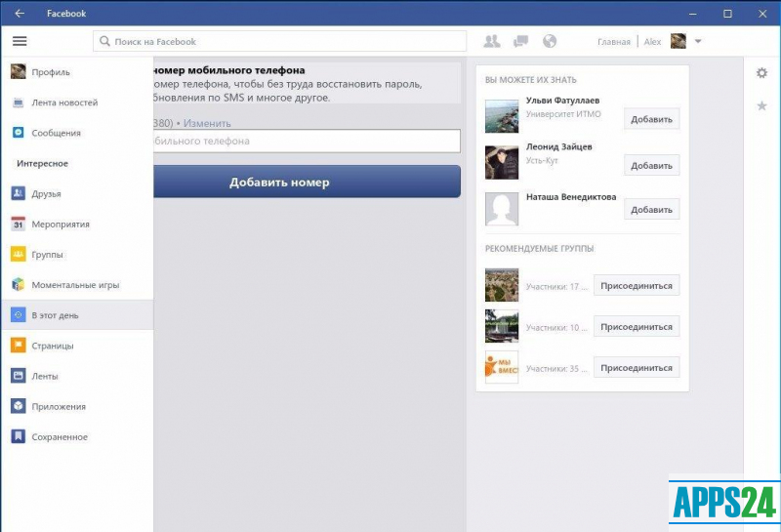Expand the account dropdown arrow
Screen dimensions: 781x532
coord(698,41)
